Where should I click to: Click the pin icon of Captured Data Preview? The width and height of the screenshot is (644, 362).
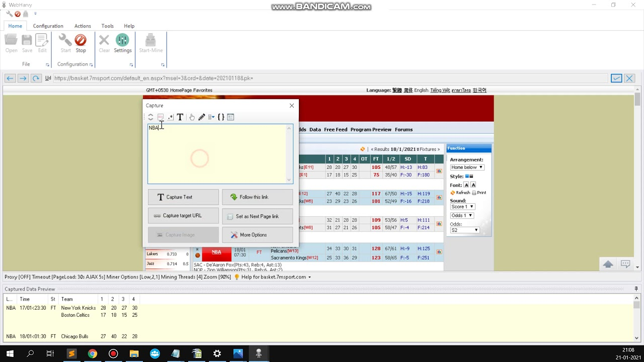[636, 289]
